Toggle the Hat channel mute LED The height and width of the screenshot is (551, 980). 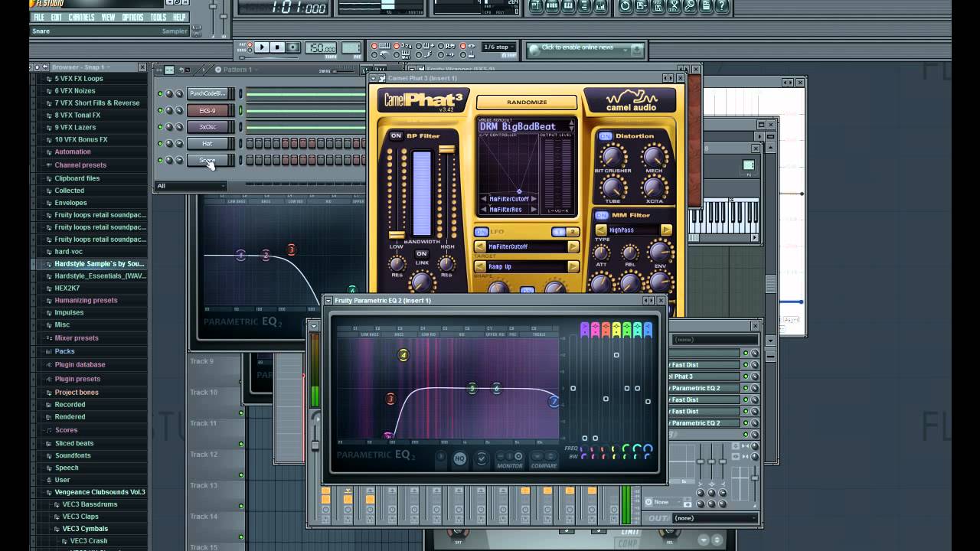tap(160, 143)
